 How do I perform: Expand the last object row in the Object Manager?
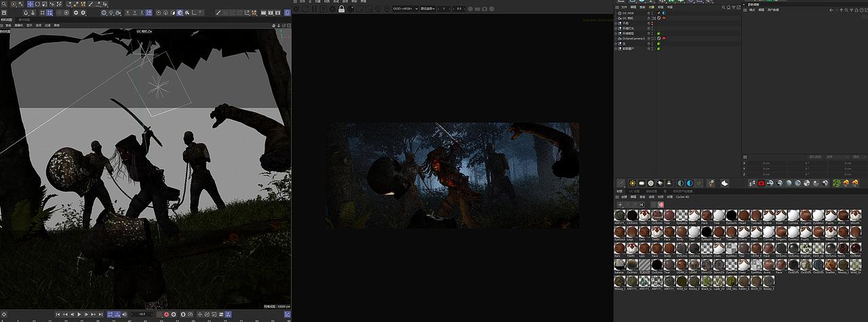[616, 48]
